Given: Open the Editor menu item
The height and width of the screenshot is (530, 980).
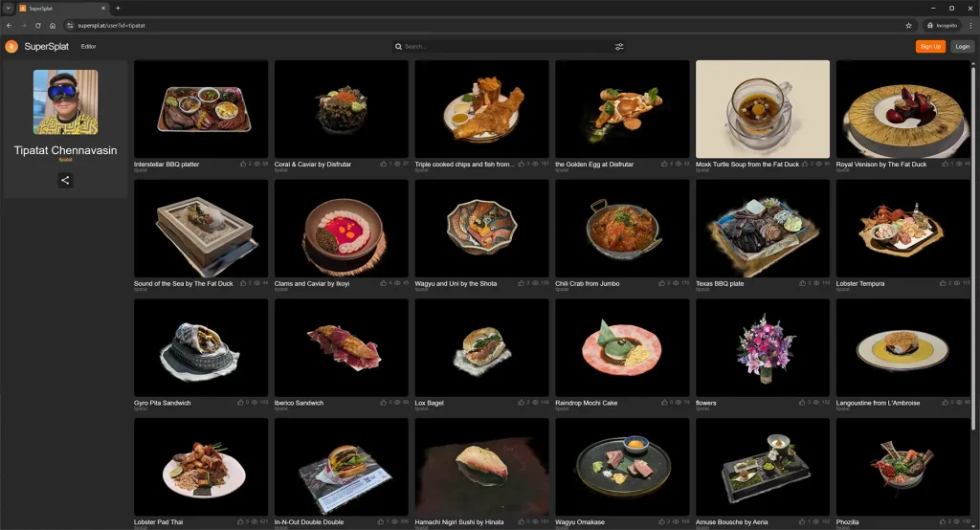Looking at the screenshot, I should pyautogui.click(x=88, y=46).
